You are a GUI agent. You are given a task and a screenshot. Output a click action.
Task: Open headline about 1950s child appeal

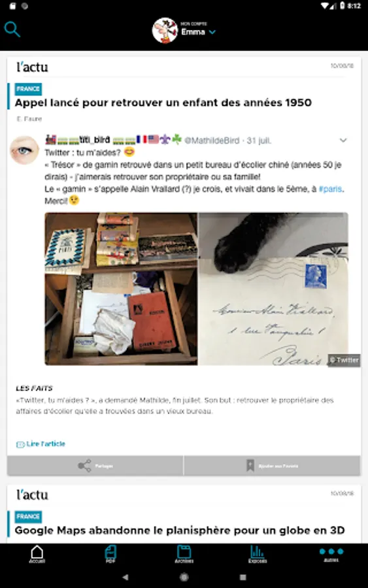pyautogui.click(x=163, y=103)
